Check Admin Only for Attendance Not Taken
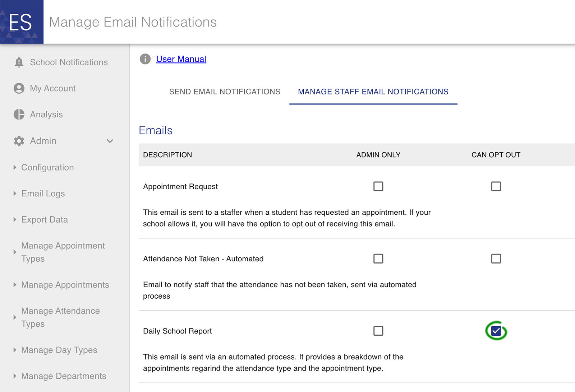The width and height of the screenshot is (575, 392). pos(378,258)
